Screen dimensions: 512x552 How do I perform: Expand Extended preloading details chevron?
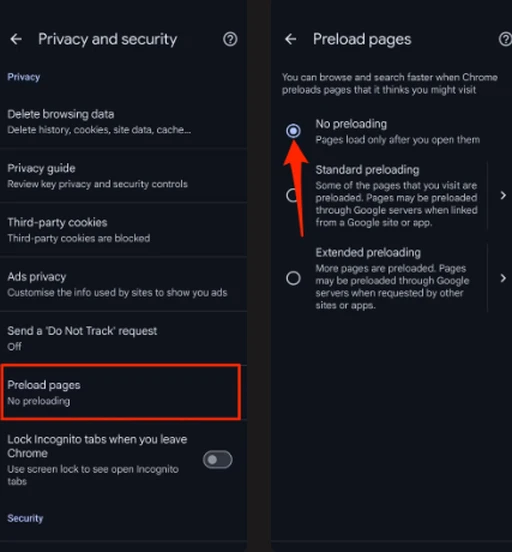point(503,278)
